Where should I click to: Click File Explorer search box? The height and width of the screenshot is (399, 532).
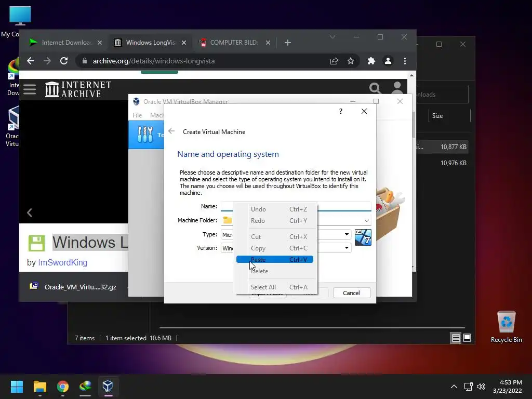click(x=443, y=95)
